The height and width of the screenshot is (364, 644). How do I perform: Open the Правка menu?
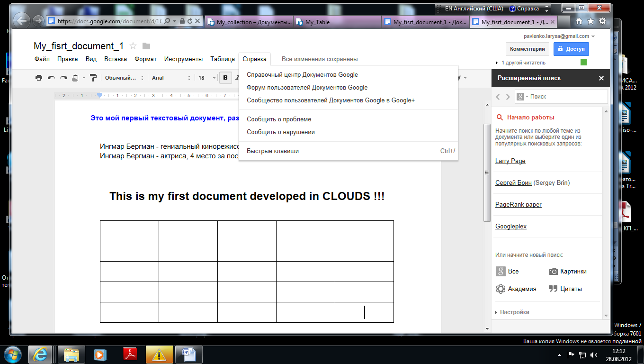[68, 59]
